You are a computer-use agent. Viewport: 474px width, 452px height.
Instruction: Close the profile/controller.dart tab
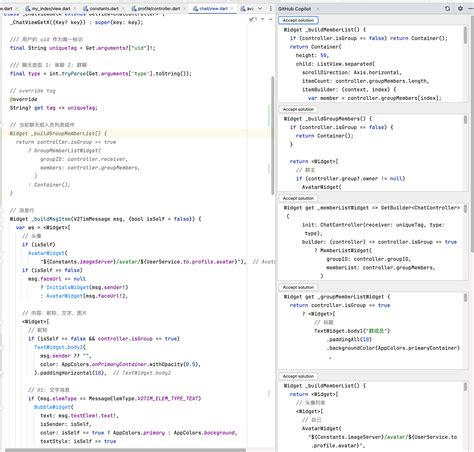click(184, 8)
